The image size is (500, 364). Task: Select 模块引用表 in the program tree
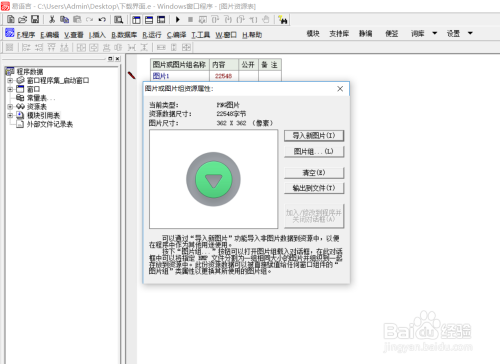[43, 115]
